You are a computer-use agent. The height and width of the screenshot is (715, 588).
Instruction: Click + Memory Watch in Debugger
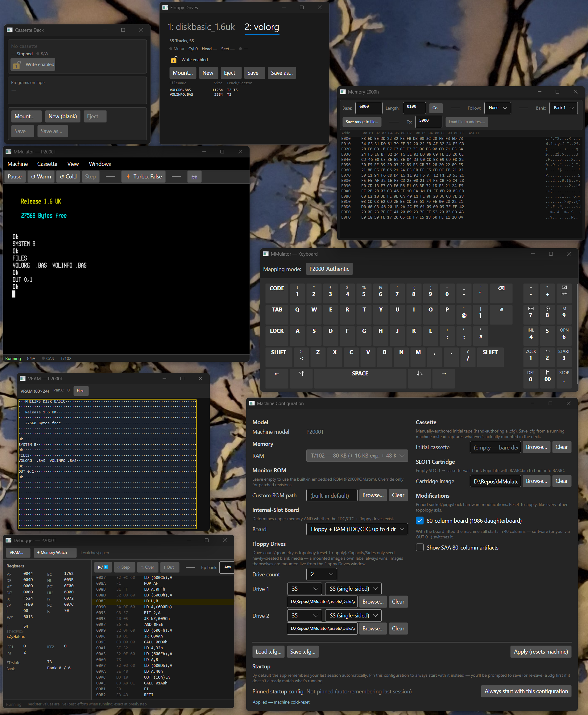pyautogui.click(x=55, y=553)
